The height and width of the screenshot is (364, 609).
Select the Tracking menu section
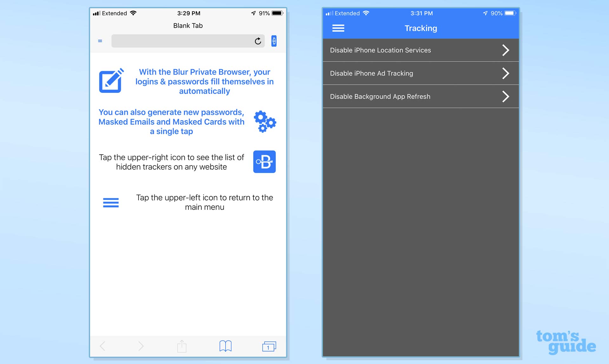(x=421, y=28)
